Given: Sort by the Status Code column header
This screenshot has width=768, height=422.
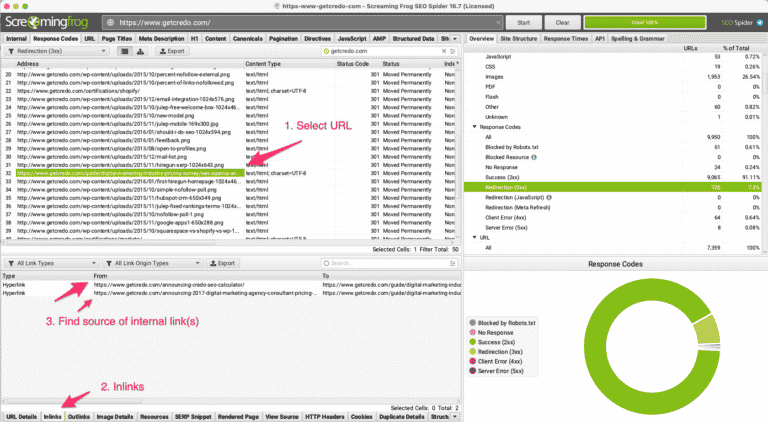Looking at the screenshot, I should coord(352,64).
